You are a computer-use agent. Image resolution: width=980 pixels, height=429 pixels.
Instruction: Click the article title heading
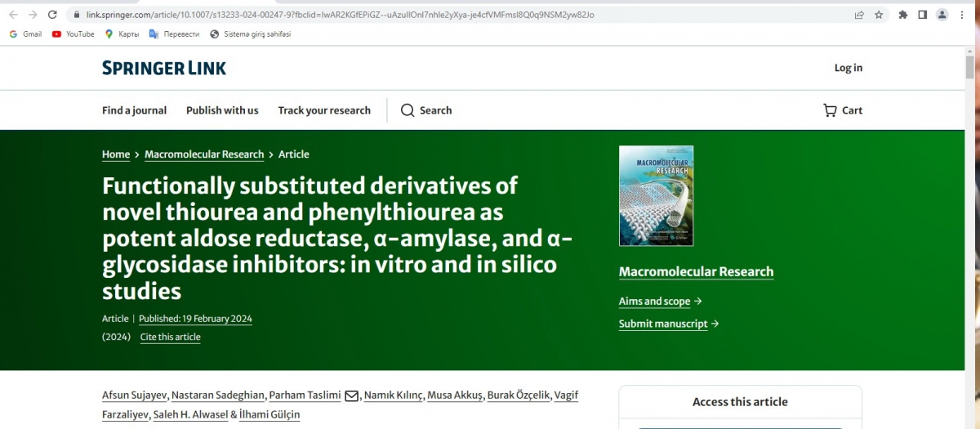(x=337, y=239)
